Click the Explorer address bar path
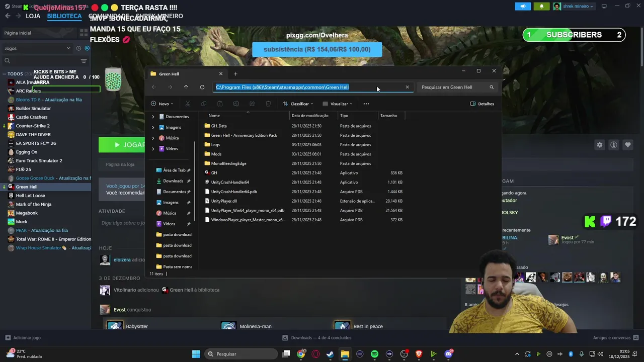 coord(282,87)
